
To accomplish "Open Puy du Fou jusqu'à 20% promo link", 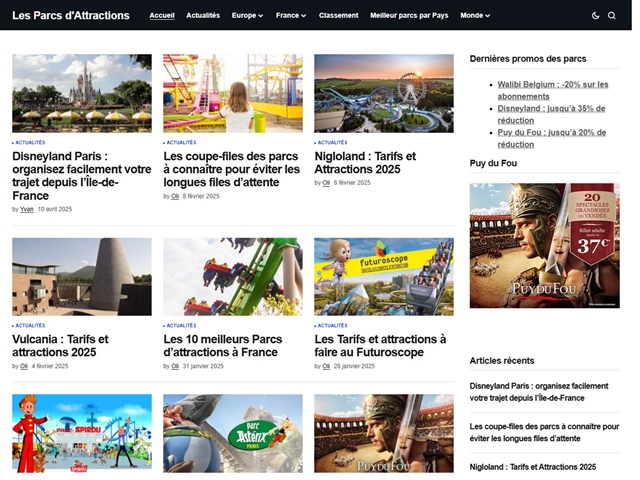I will pyautogui.click(x=551, y=138).
